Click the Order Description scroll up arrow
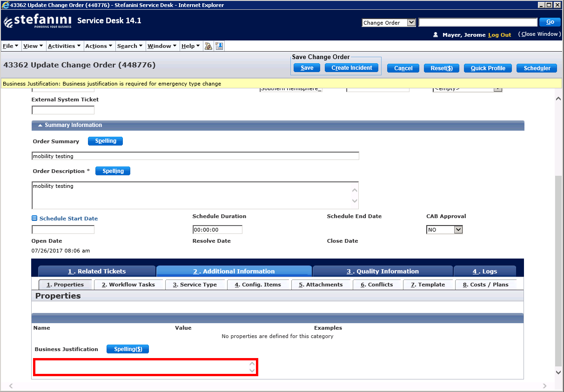 point(355,190)
